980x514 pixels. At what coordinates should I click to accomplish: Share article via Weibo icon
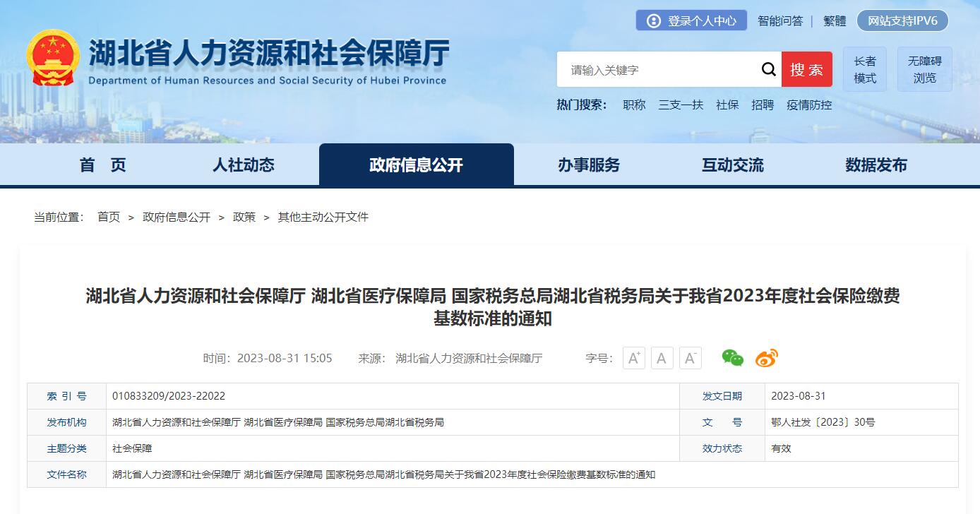tap(766, 358)
